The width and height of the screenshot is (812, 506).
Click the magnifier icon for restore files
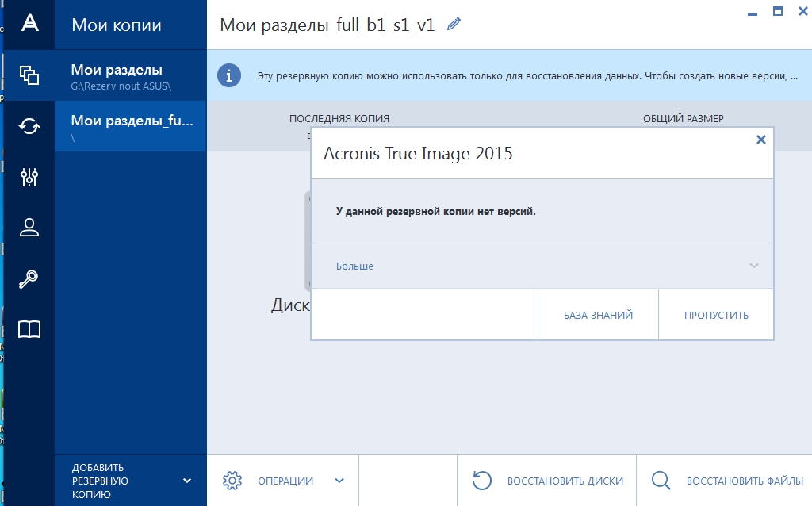click(x=661, y=481)
